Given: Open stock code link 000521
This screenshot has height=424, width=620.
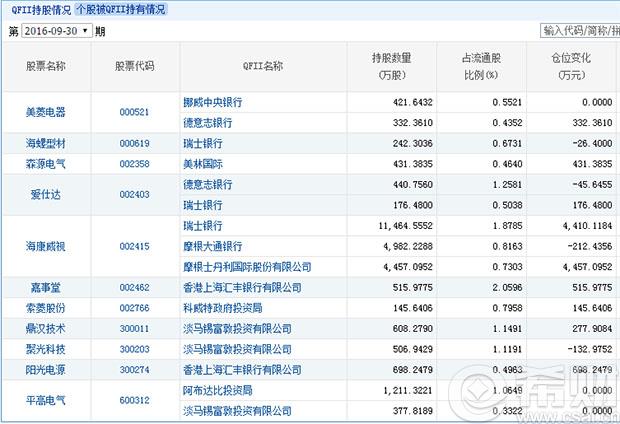Looking at the screenshot, I should click(134, 112).
